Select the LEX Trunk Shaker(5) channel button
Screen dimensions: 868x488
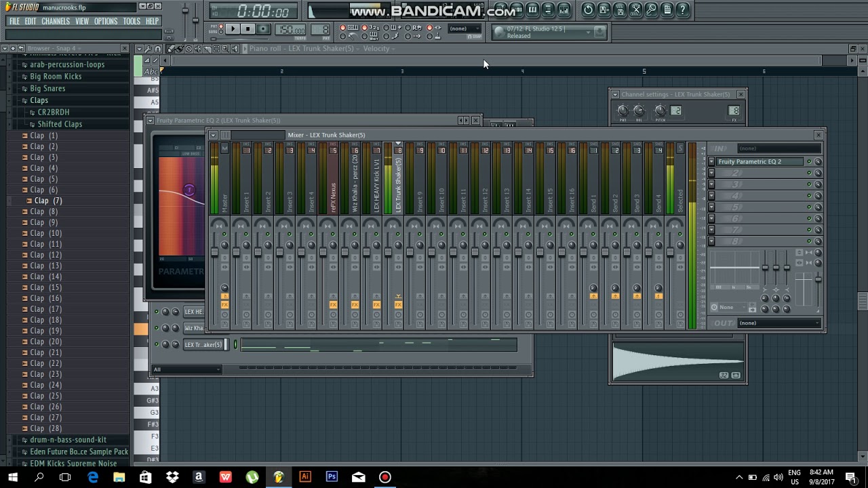203,345
